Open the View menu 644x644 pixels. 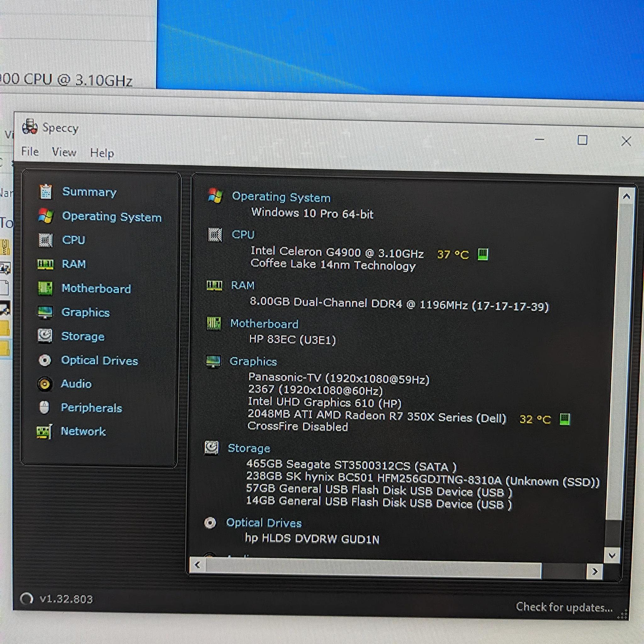point(64,152)
